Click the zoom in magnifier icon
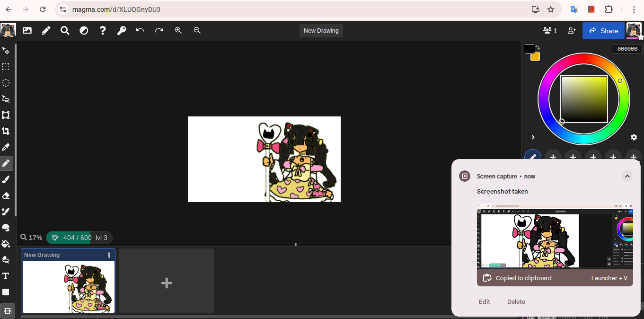Screen dimensions: 644x319 click(x=178, y=31)
